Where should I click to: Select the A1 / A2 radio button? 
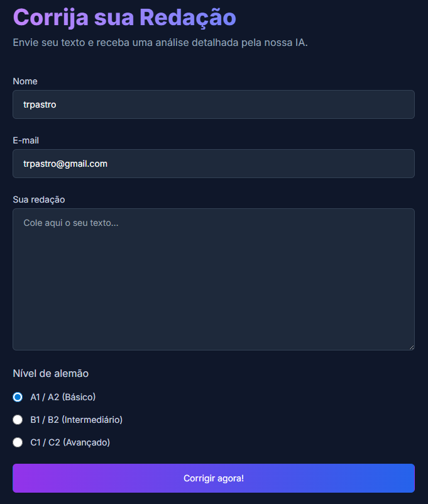tap(18, 397)
